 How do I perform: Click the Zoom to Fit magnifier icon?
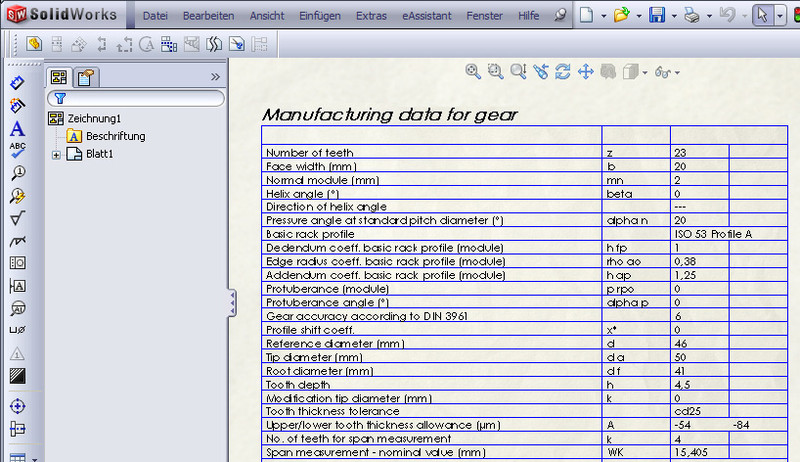[474, 71]
